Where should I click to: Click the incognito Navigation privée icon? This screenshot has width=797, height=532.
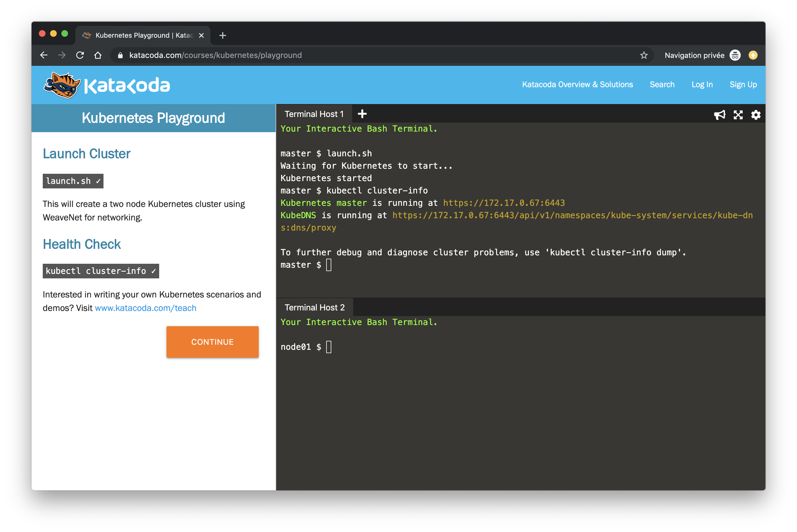[x=735, y=55]
